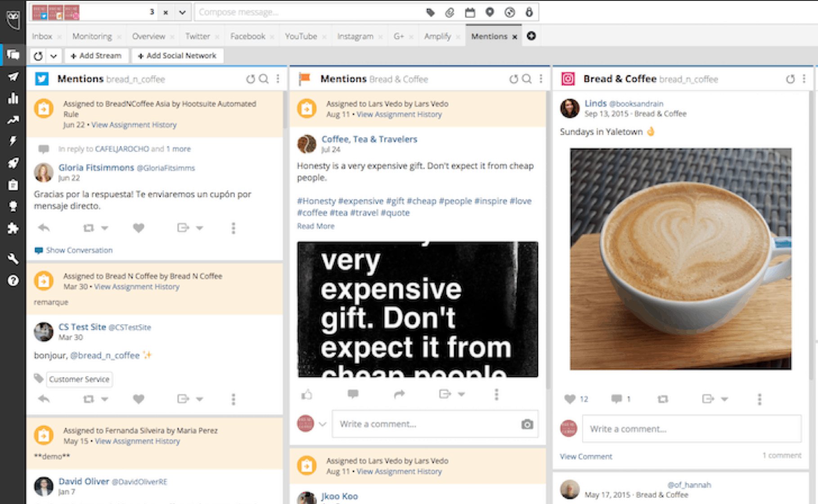818x504 pixels.
Task: Open Tools wrench icon in sidebar
Action: 13,259
